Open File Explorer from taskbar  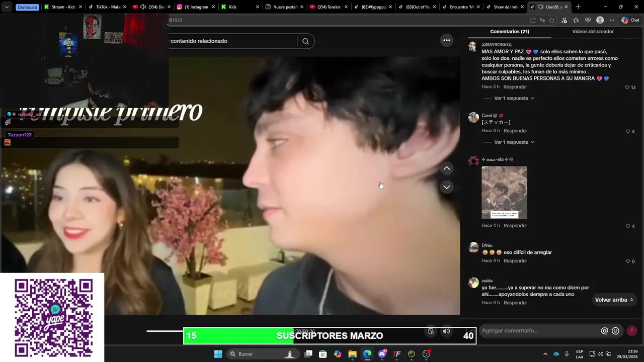(352, 354)
